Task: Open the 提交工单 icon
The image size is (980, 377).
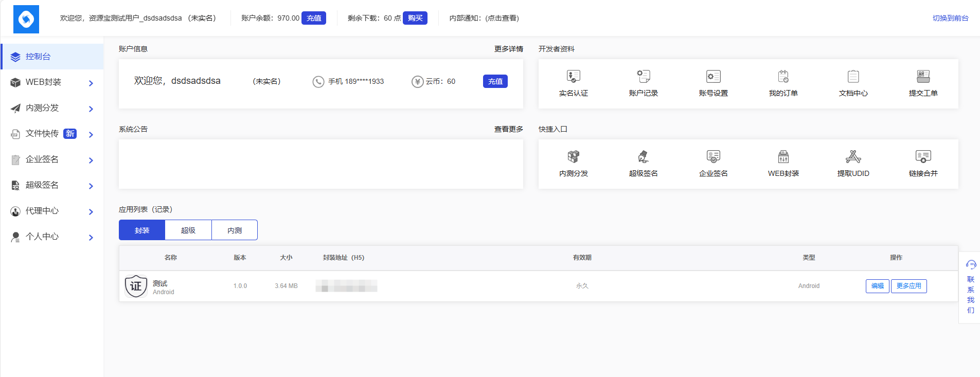Action: click(x=923, y=77)
